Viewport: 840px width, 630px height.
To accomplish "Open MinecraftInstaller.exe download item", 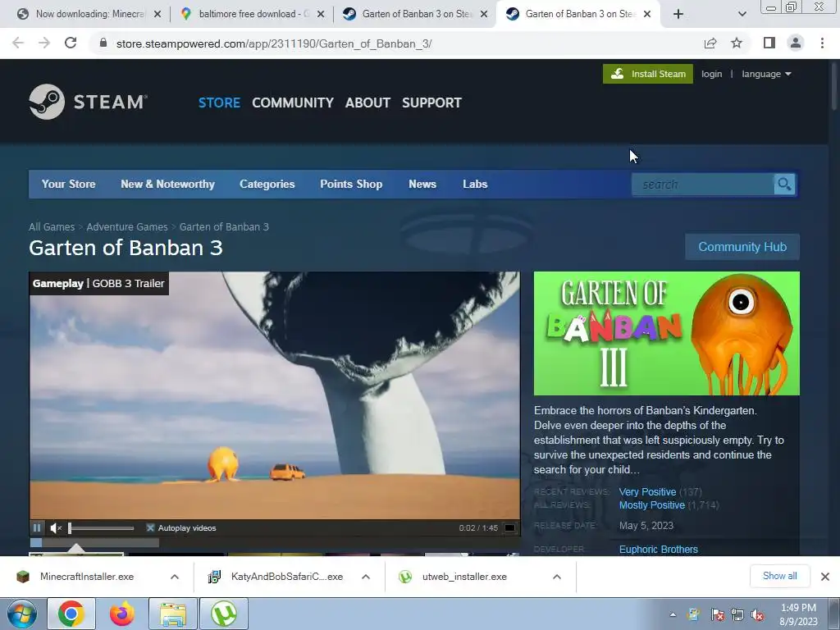I will [85, 577].
